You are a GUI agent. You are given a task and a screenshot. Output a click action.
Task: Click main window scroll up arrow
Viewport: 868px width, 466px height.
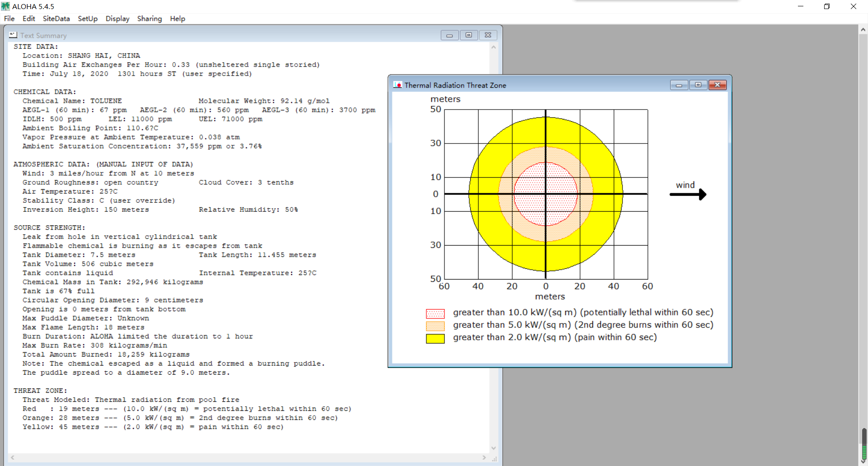(863, 30)
